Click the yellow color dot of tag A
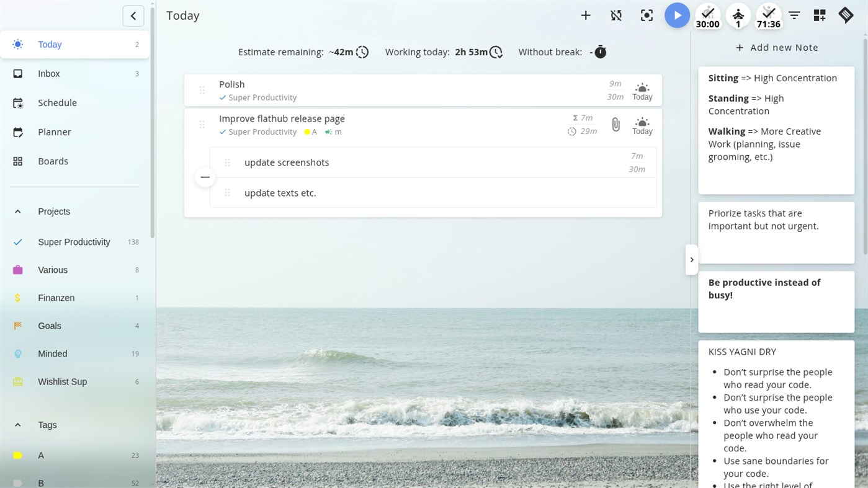The image size is (868, 488). coord(18,455)
